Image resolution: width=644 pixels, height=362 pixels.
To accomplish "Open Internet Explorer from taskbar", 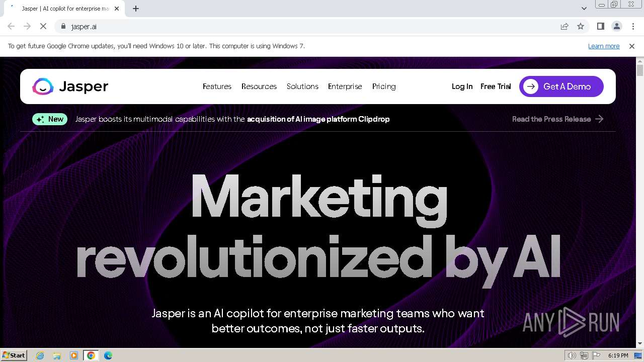I will 40,355.
